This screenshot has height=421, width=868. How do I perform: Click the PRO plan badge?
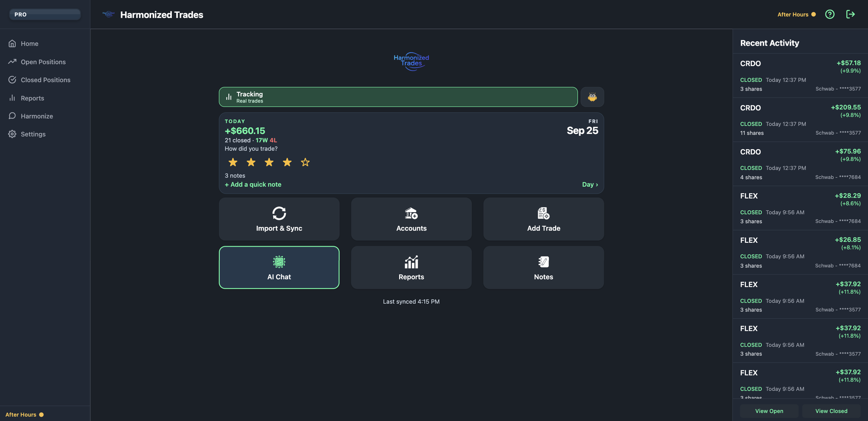(45, 14)
